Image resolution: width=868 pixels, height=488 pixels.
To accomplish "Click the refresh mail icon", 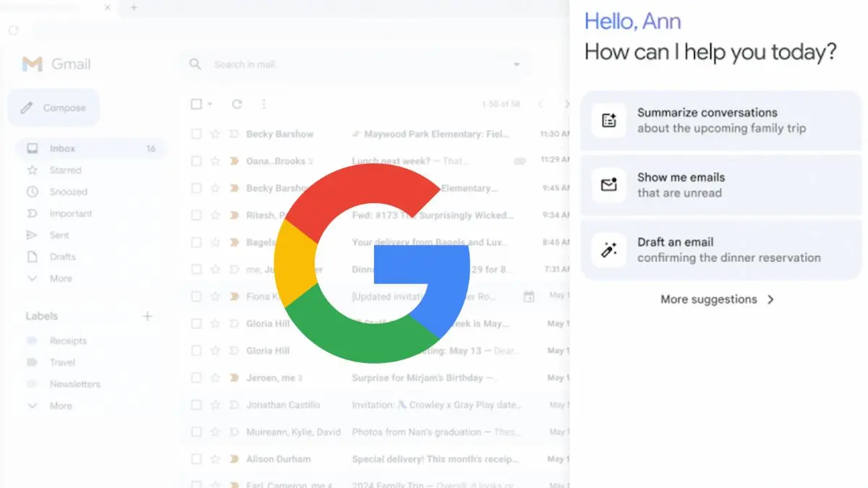I will [237, 104].
